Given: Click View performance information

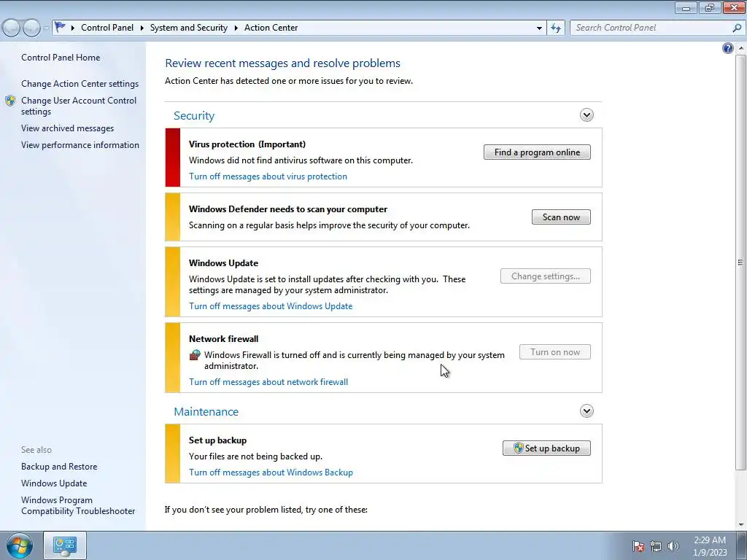Looking at the screenshot, I should pyautogui.click(x=80, y=145).
